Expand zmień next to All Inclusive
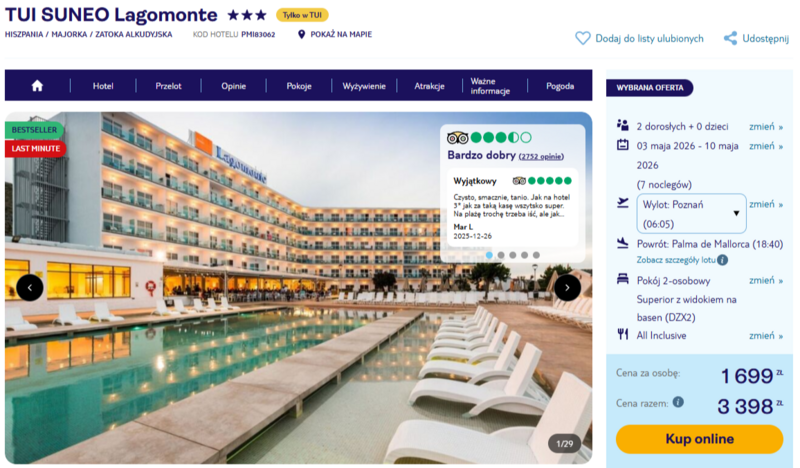800x468 pixels. coord(765,335)
